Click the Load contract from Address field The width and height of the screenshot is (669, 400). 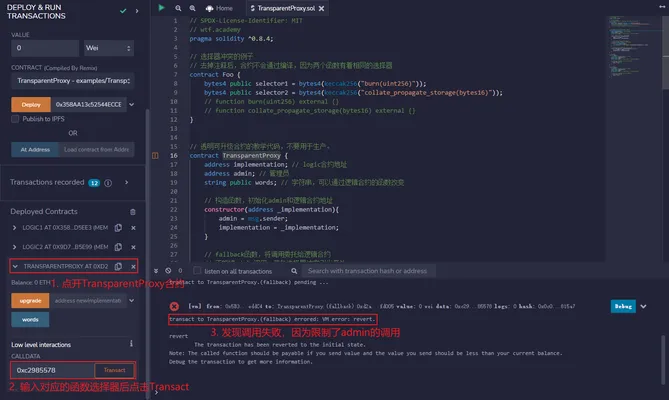(96, 150)
